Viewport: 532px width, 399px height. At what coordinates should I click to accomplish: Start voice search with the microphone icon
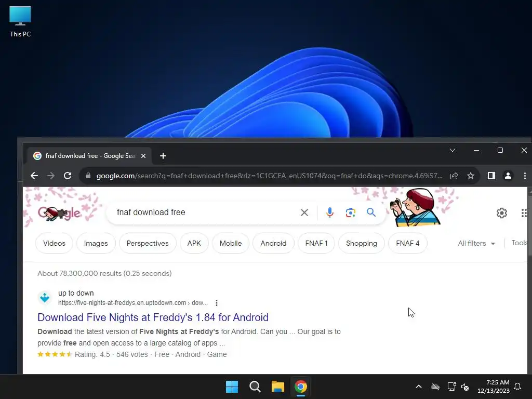click(x=329, y=212)
